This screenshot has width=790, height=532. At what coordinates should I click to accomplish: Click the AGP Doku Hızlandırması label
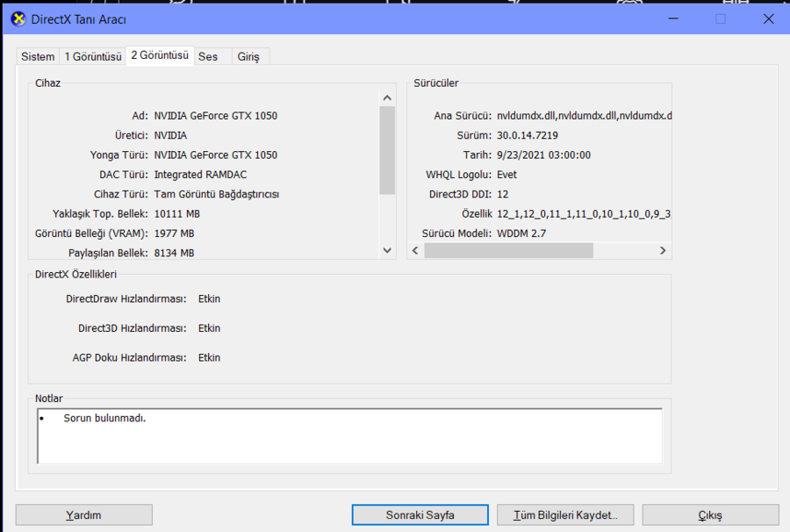[130, 357]
